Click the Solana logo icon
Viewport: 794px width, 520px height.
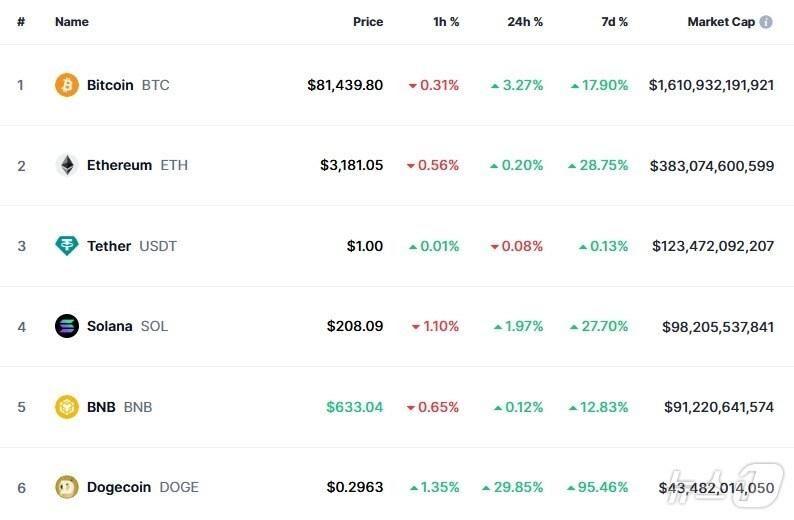67,326
